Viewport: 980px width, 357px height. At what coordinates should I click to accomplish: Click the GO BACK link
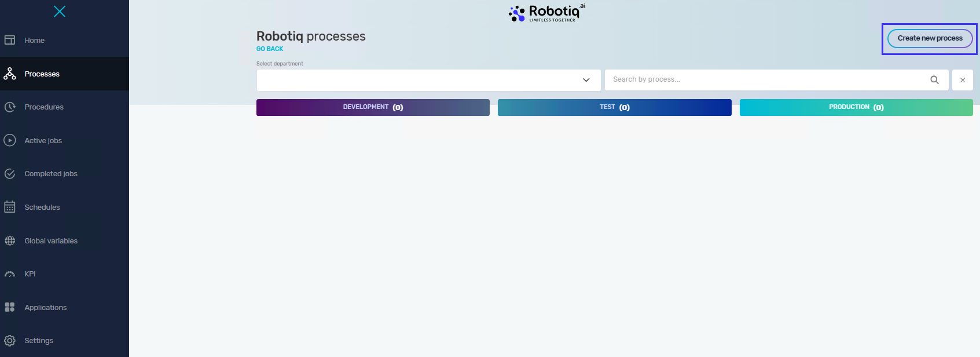point(270,49)
